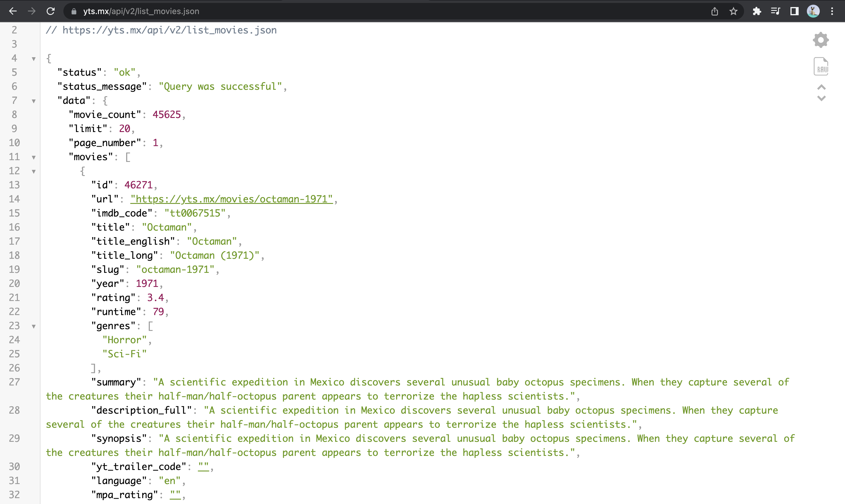This screenshot has height=504, width=845.
Task: Collapse first movie object on line 12
Action: pyautogui.click(x=34, y=171)
